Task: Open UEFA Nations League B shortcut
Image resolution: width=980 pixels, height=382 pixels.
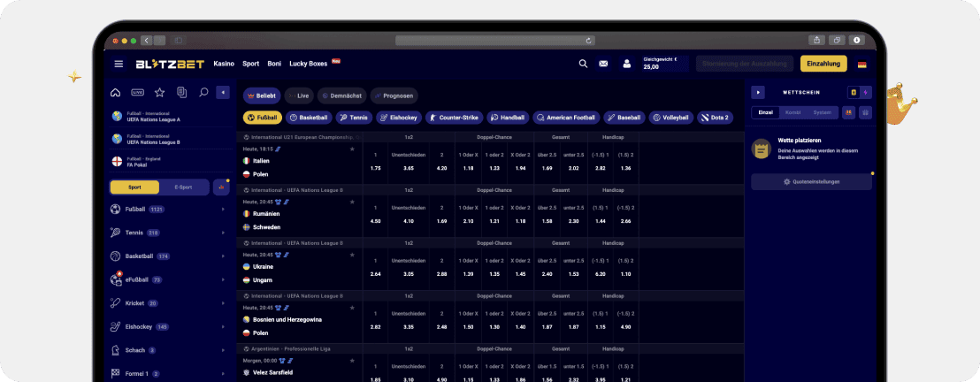Action: [x=172, y=139]
